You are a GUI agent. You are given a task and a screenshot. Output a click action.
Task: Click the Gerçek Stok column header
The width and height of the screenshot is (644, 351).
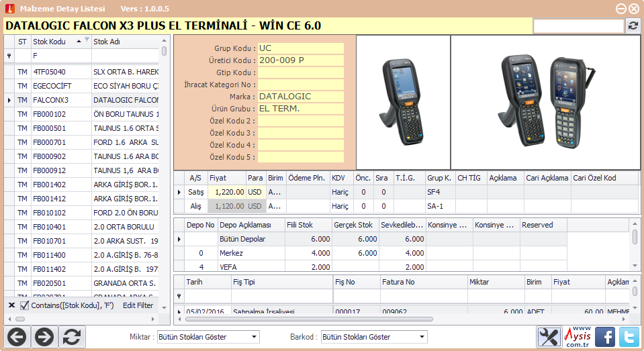point(355,225)
